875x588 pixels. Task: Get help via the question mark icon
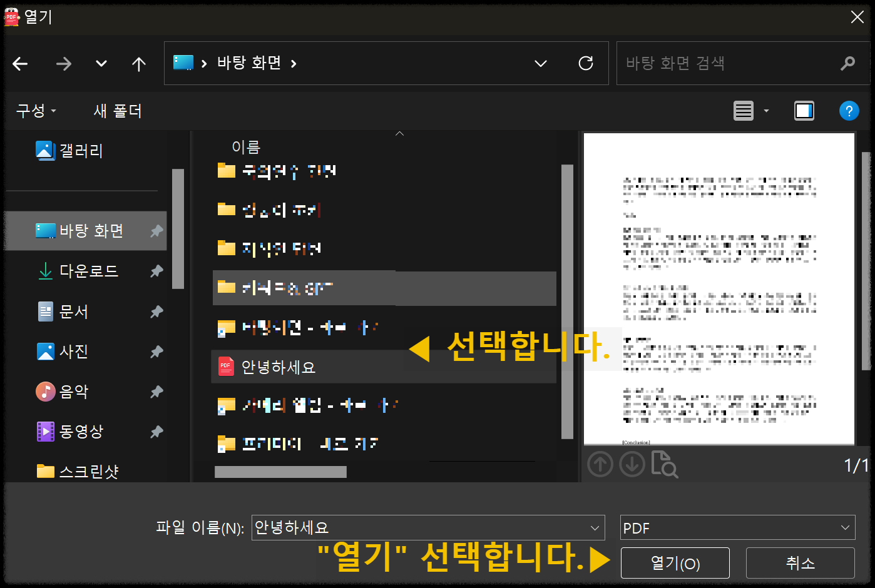tap(849, 111)
